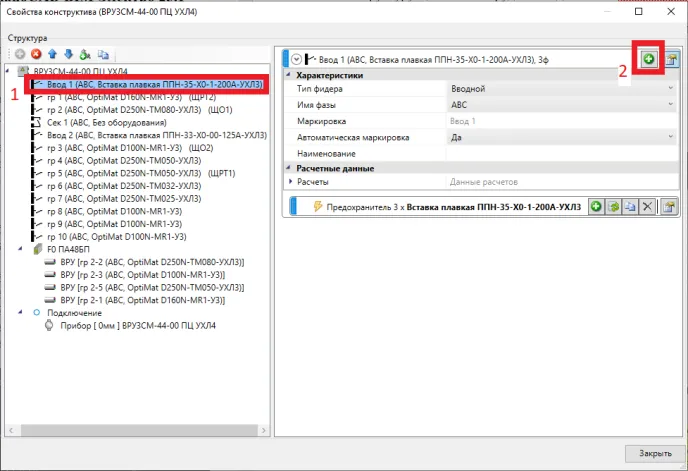The image size is (688, 471).
Task: Click the blue move-down arrow icon
Action: 68,54
